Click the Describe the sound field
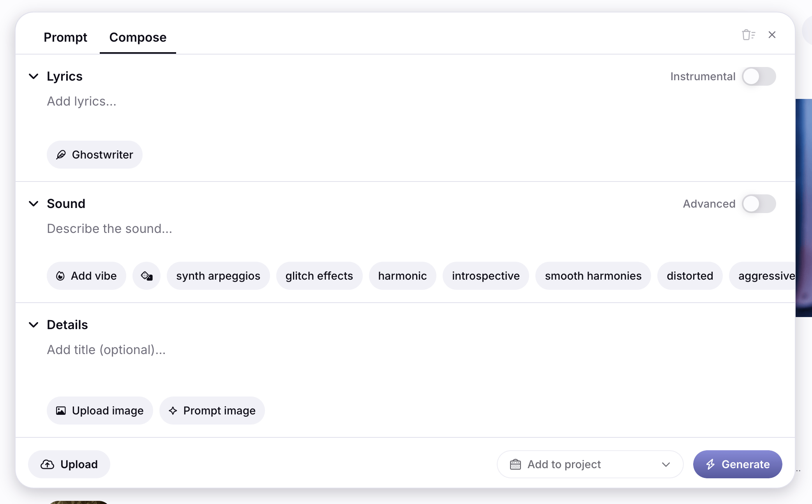 tap(234, 229)
